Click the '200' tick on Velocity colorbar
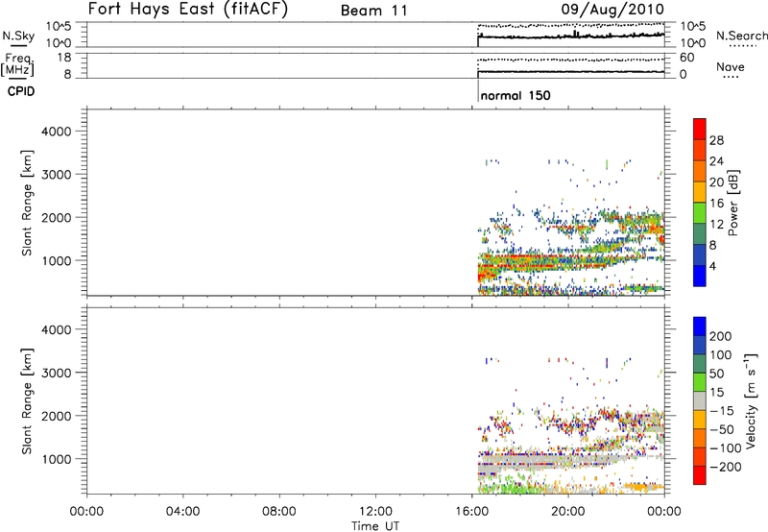The width and height of the screenshot is (768, 532). pos(721,336)
